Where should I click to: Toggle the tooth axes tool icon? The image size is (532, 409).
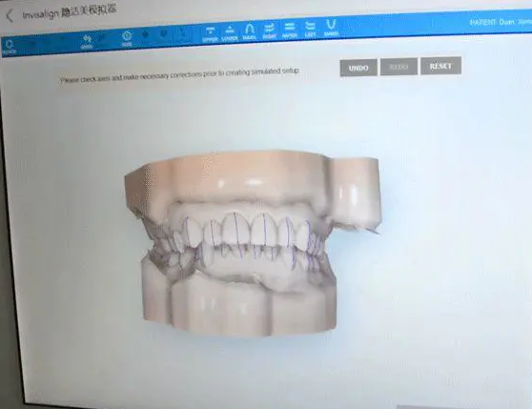pos(87,42)
